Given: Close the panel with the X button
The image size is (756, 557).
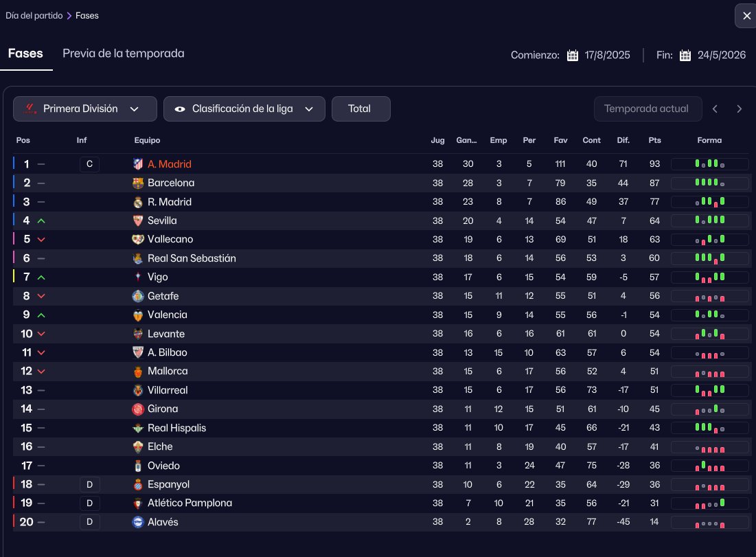Looking at the screenshot, I should tap(746, 16).
